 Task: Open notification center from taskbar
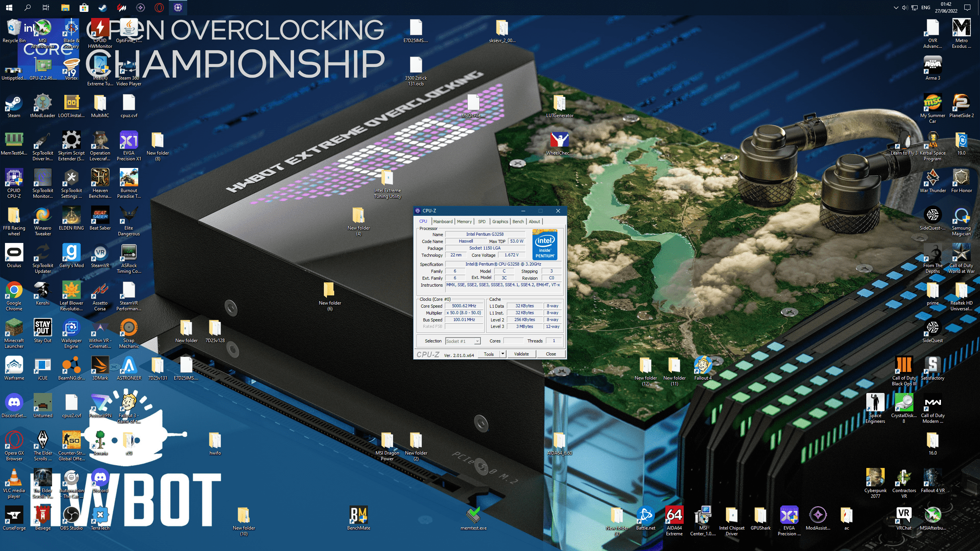click(967, 7)
